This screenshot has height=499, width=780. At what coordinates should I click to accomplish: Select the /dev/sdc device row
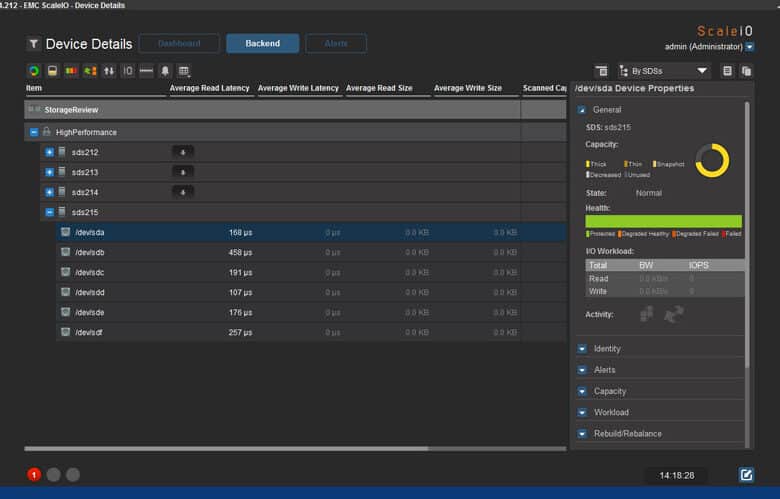tap(311, 272)
